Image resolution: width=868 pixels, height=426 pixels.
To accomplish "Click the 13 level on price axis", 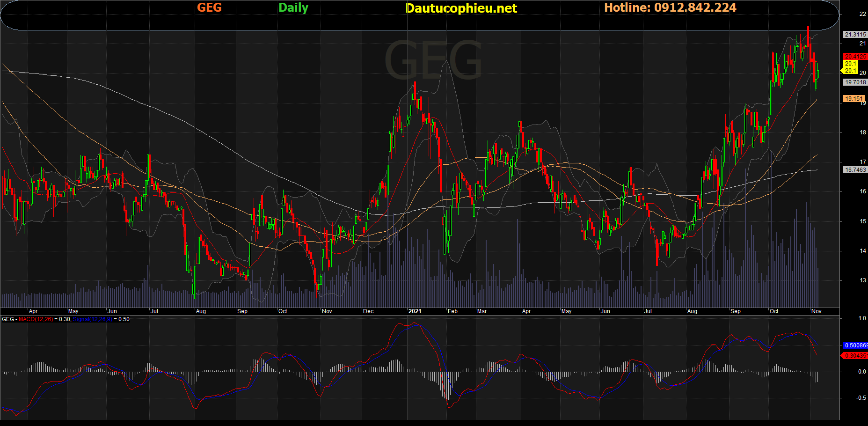I will click(x=862, y=280).
